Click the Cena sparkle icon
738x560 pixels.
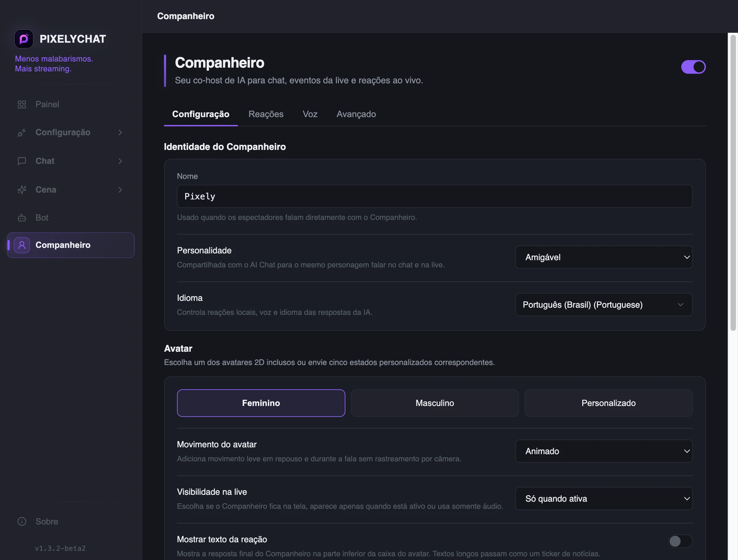pos(22,190)
